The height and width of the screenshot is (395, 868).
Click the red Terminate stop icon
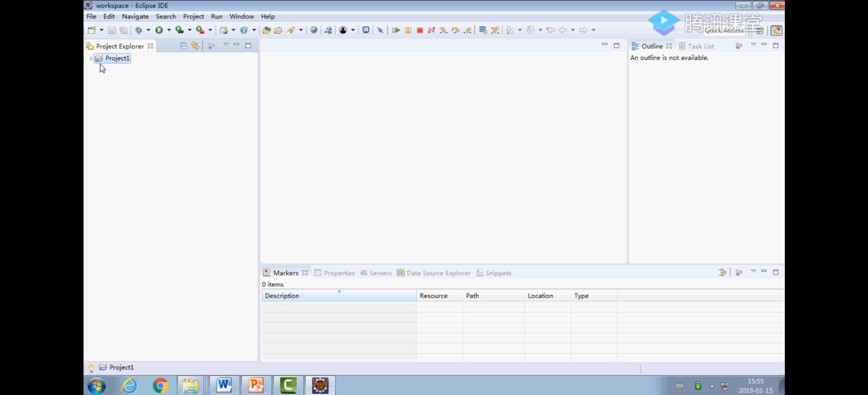pos(420,30)
